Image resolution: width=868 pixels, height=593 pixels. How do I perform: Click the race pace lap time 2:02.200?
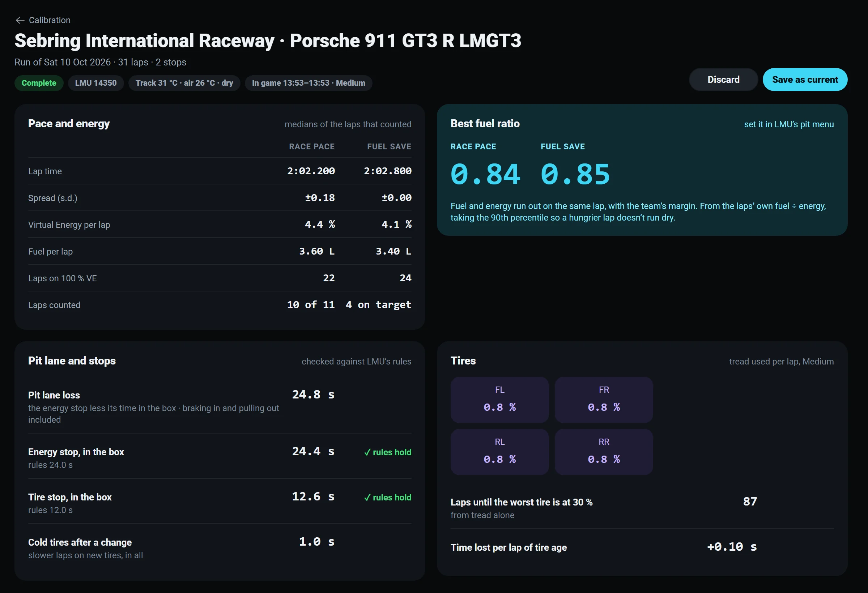(311, 171)
